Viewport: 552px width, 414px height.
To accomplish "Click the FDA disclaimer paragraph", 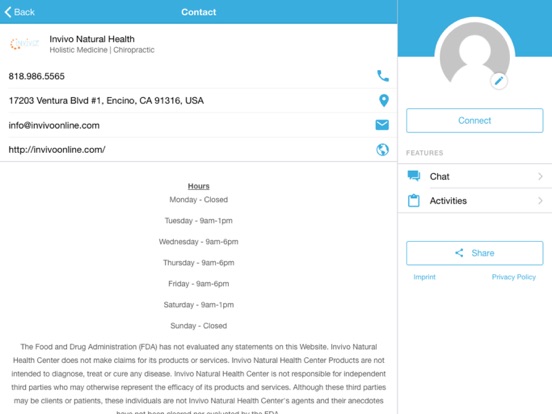I will point(199,378).
